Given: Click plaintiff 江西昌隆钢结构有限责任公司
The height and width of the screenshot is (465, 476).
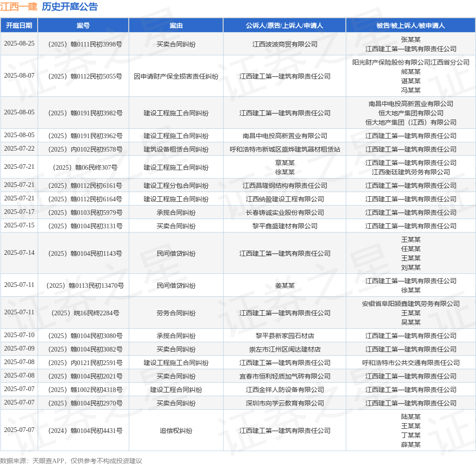Looking at the screenshot, I should pos(285,186).
